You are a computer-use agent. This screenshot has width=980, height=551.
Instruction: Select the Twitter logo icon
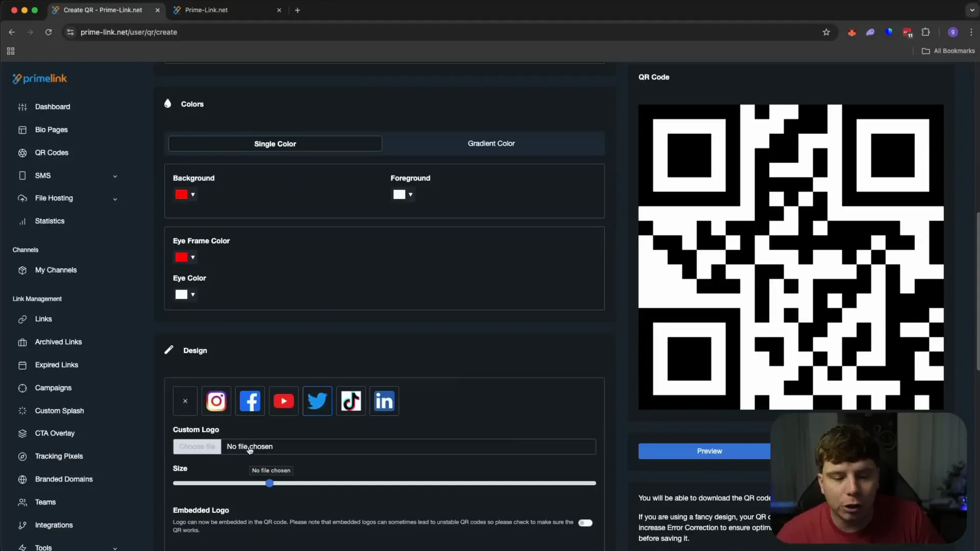coord(317,401)
